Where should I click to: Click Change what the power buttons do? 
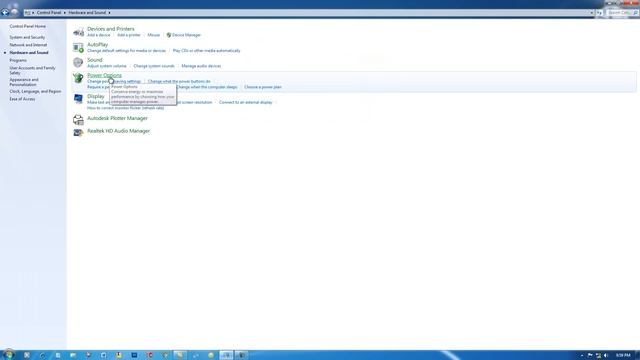pos(179,82)
